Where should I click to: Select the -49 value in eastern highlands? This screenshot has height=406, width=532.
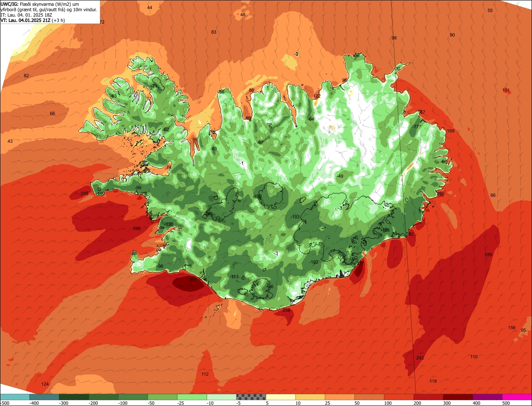[340, 176]
